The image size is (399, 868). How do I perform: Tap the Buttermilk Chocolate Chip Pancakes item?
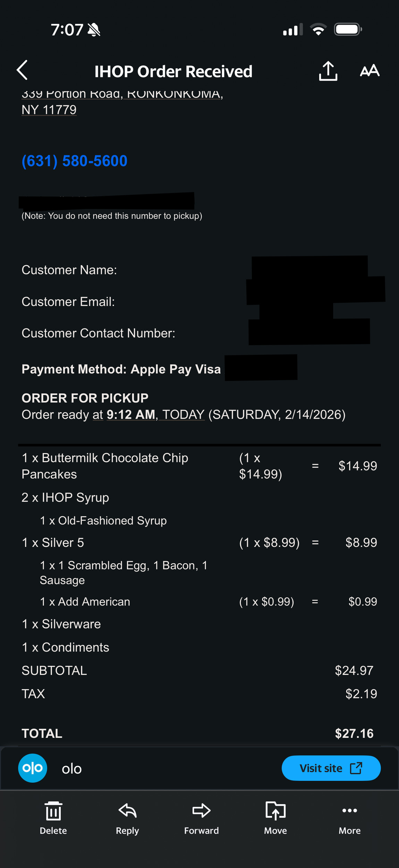(105, 466)
